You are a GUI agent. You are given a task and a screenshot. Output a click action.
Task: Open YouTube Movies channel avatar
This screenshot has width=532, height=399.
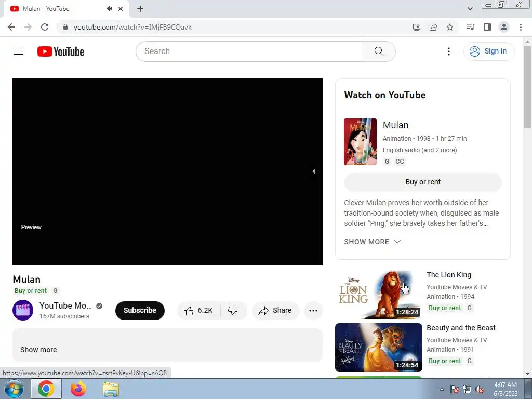[23, 310]
